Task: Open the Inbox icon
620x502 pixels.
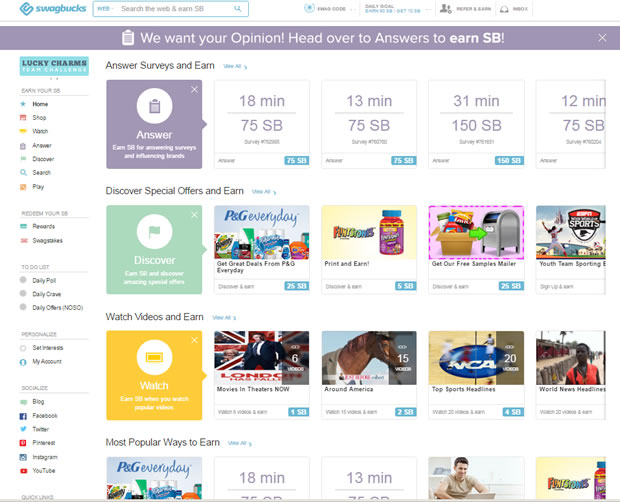Action: (504, 9)
